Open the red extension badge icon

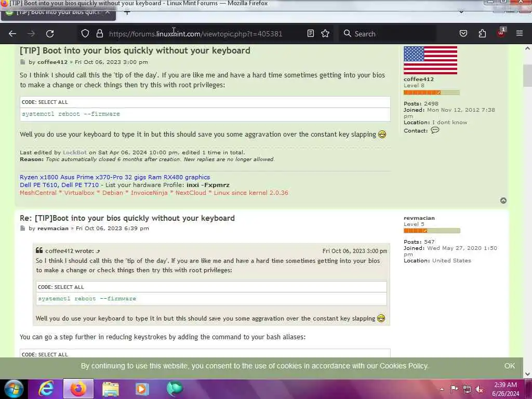pos(501,33)
